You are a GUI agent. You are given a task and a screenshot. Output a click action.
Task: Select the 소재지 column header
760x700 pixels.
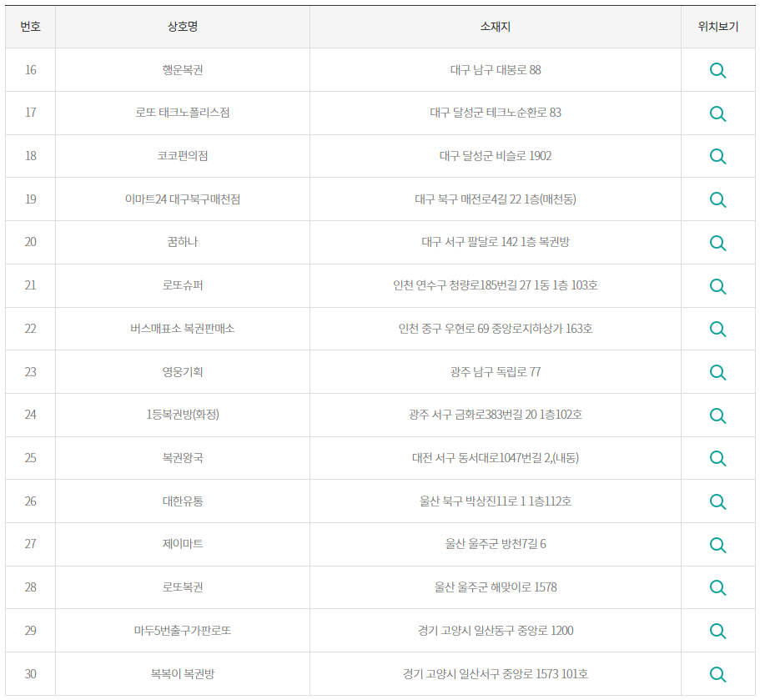click(496, 27)
